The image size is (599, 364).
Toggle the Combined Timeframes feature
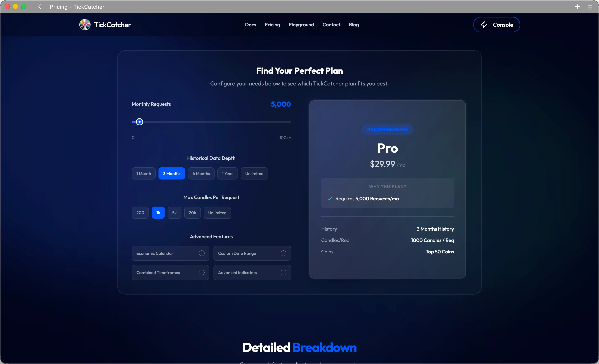(x=170, y=272)
